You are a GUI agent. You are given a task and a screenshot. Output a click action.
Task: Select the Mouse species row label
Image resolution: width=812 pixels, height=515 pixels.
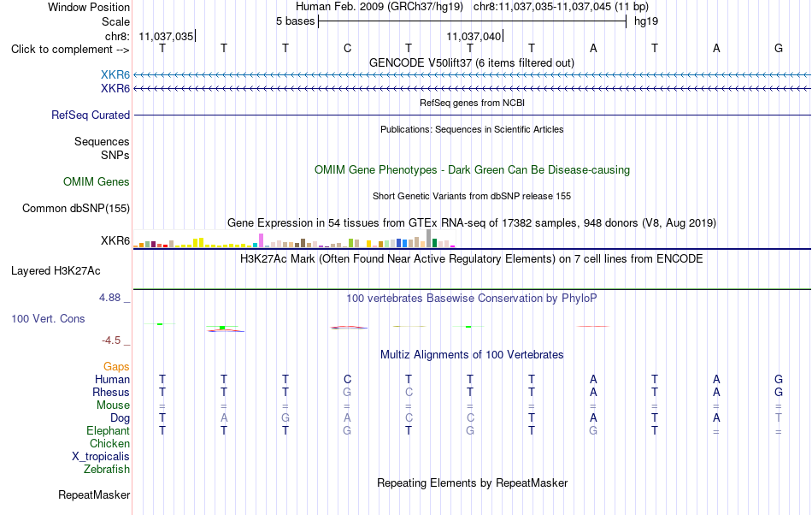tap(113, 405)
